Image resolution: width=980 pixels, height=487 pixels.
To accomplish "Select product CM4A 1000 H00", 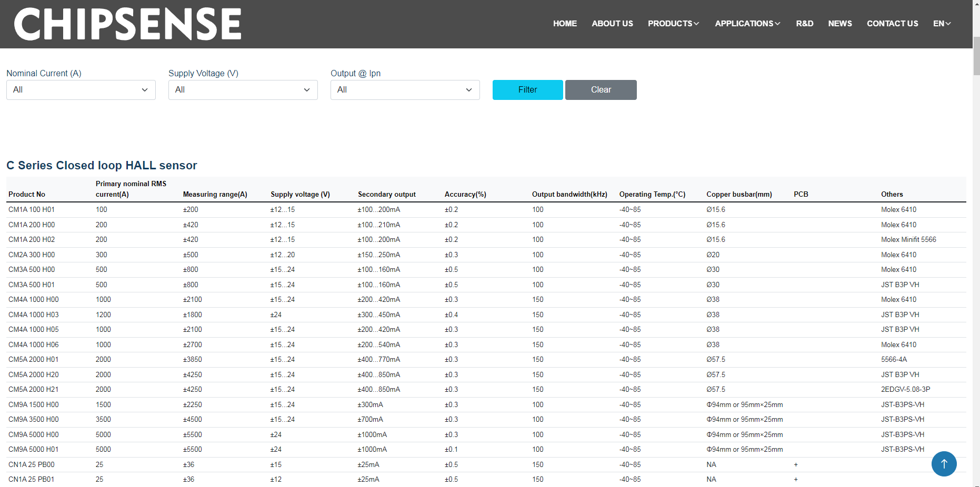I will 34,299.
